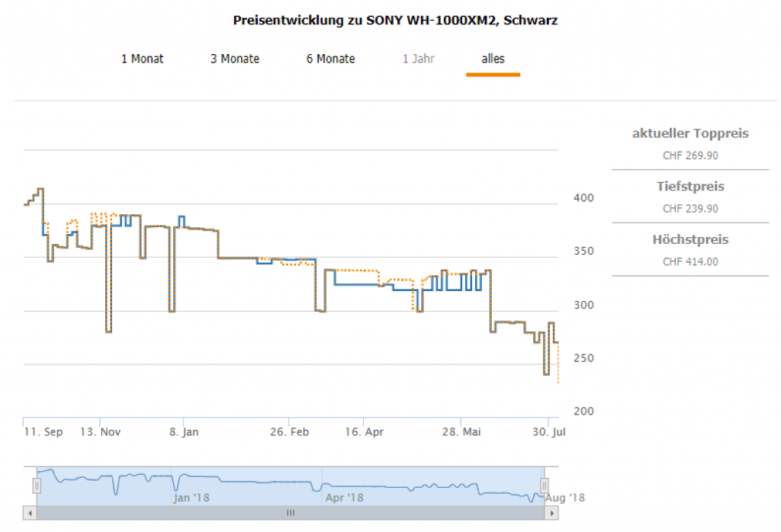The height and width of the screenshot is (532, 781).
Task: Click the right scroll arrow of navigator
Action: [x=551, y=514]
